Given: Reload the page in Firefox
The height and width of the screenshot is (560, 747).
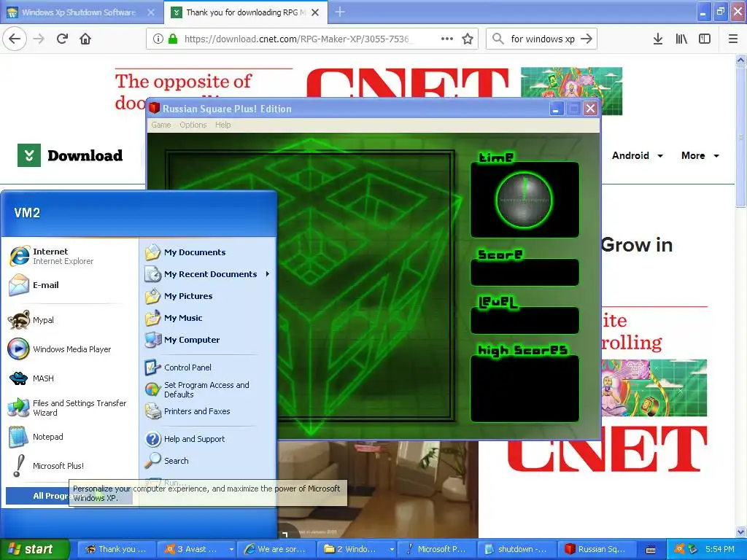Looking at the screenshot, I should tap(63, 39).
